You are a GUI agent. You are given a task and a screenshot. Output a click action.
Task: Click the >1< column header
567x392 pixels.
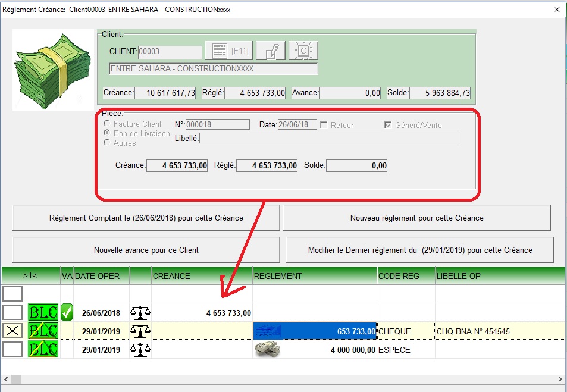31,276
